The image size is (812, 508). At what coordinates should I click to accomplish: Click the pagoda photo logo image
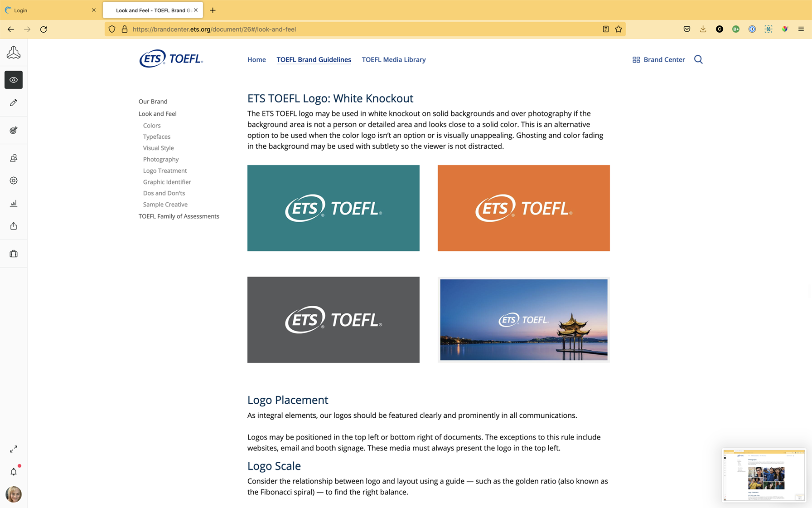(524, 320)
